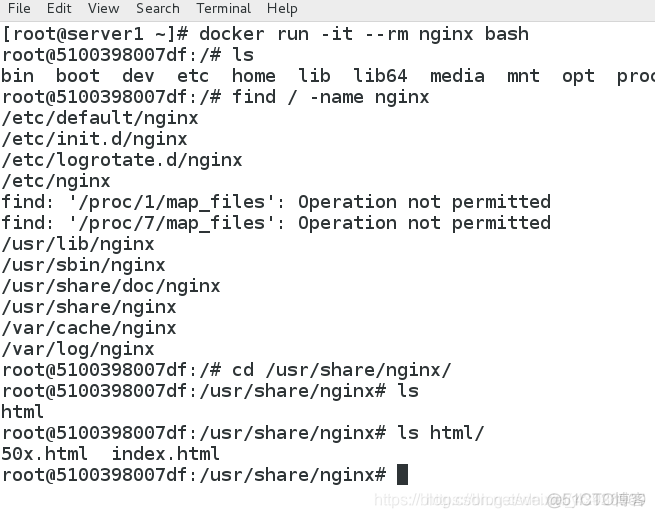
Task: Click the watermark blog URL link
Action: pyautogui.click(x=510, y=500)
